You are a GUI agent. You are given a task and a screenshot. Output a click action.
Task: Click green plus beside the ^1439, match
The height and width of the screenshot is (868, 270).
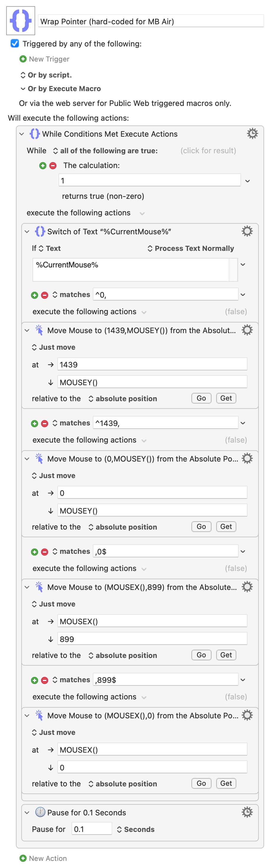(x=34, y=423)
